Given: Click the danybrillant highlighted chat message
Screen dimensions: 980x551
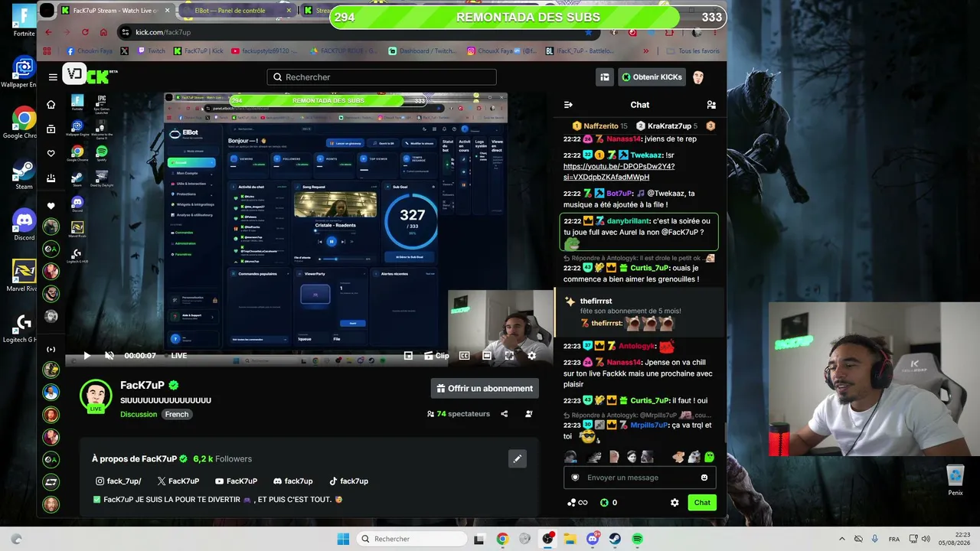Looking at the screenshot, I should point(640,232).
